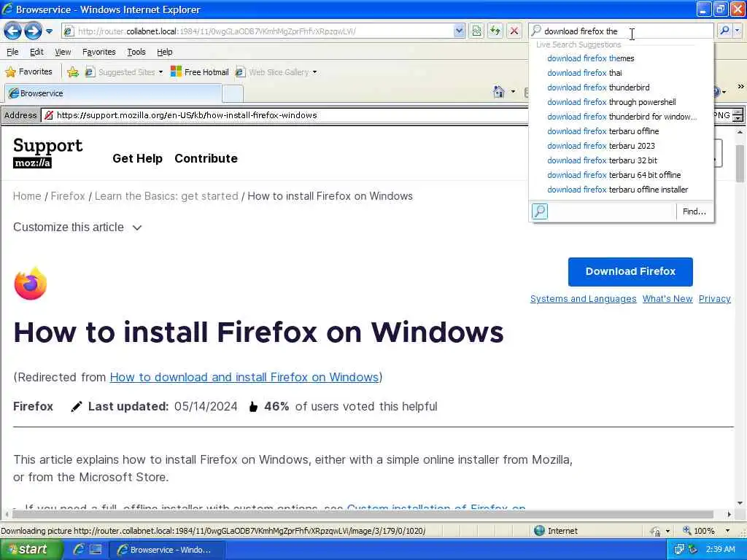
Task: Click the insecure lock icon beside Address
Action: (x=49, y=115)
